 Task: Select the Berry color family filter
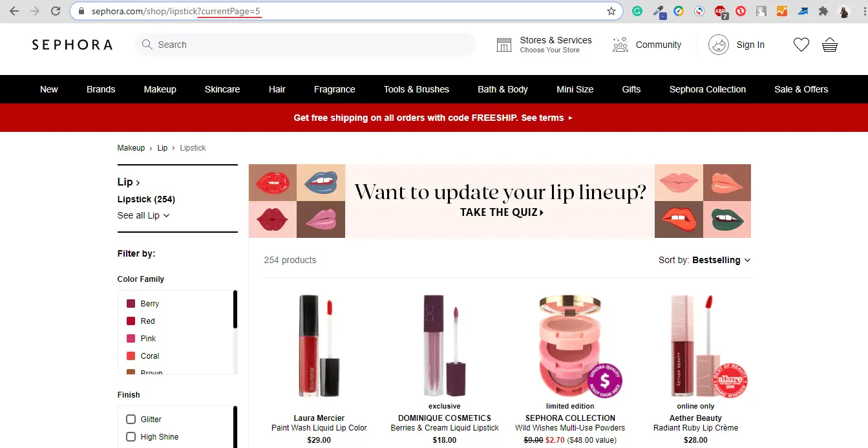pos(131,304)
